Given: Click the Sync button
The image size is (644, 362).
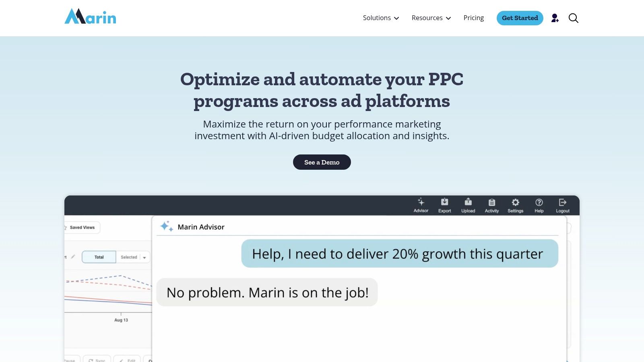Looking at the screenshot, I should click(97, 359).
